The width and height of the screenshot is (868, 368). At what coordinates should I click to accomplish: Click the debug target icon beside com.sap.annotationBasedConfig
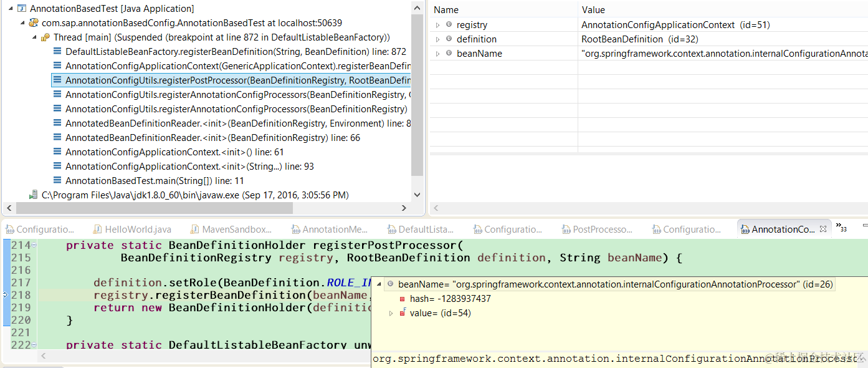click(34, 23)
